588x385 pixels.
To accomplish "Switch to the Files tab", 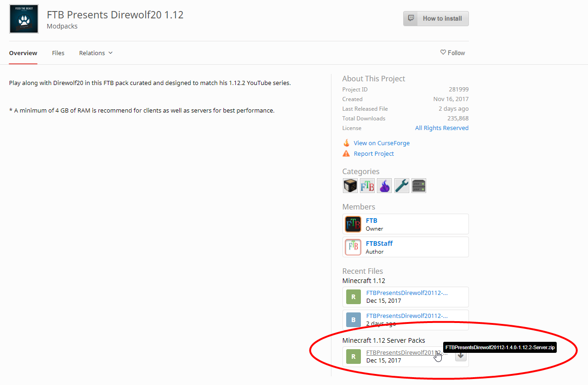I will (x=58, y=53).
